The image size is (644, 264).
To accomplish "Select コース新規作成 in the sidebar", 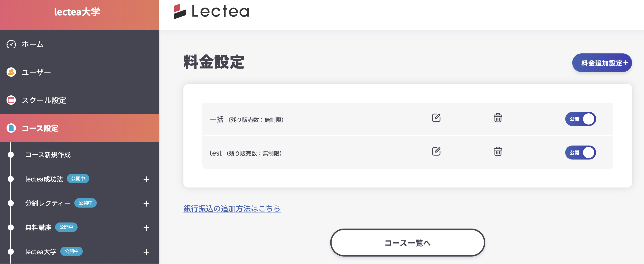I will (48, 155).
